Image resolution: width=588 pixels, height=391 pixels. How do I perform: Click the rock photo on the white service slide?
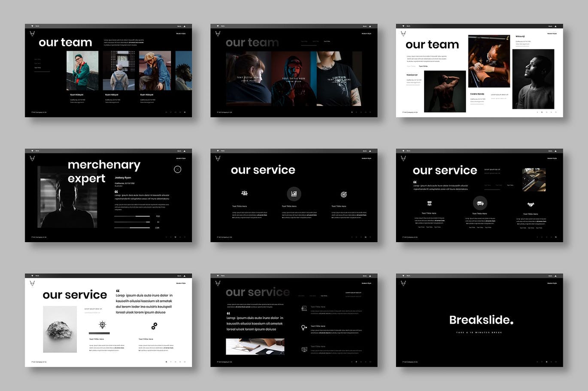pyautogui.click(x=60, y=329)
